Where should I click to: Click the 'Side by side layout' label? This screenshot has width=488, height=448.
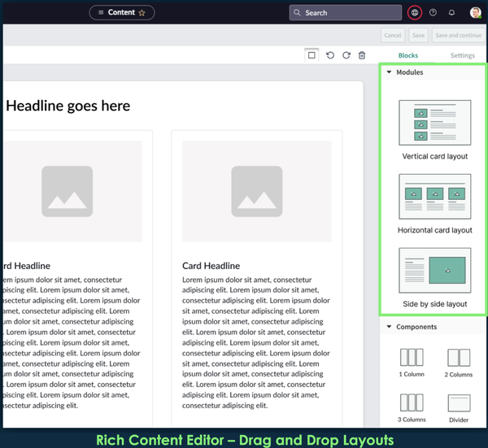click(435, 304)
